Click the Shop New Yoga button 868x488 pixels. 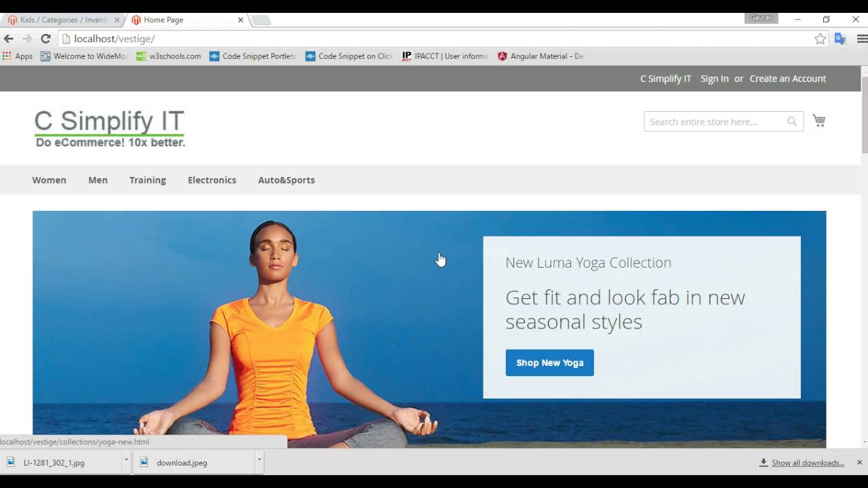[549, 363]
